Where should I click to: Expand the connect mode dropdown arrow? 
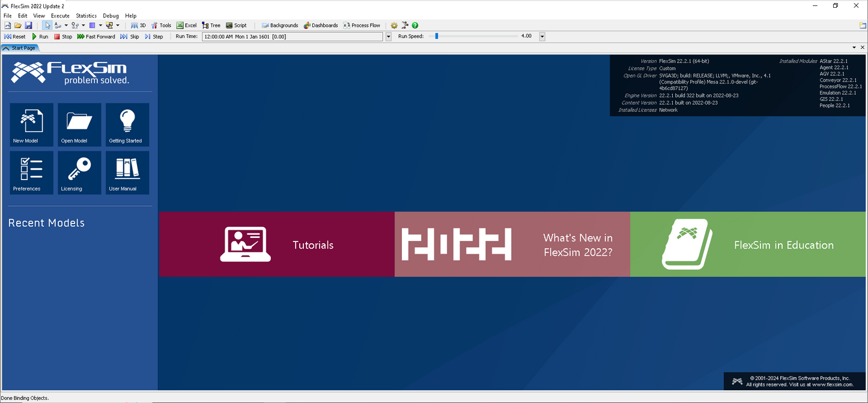66,25
